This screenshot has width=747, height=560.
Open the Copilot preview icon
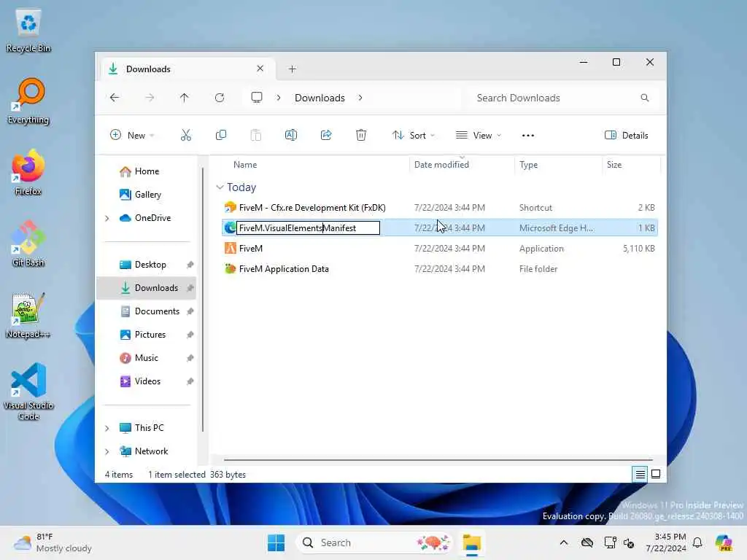coord(724,542)
